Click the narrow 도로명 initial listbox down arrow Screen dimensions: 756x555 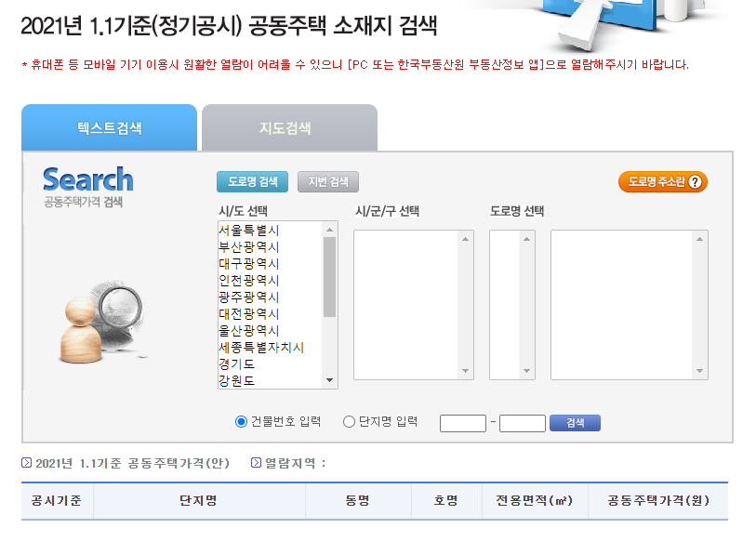coord(526,371)
